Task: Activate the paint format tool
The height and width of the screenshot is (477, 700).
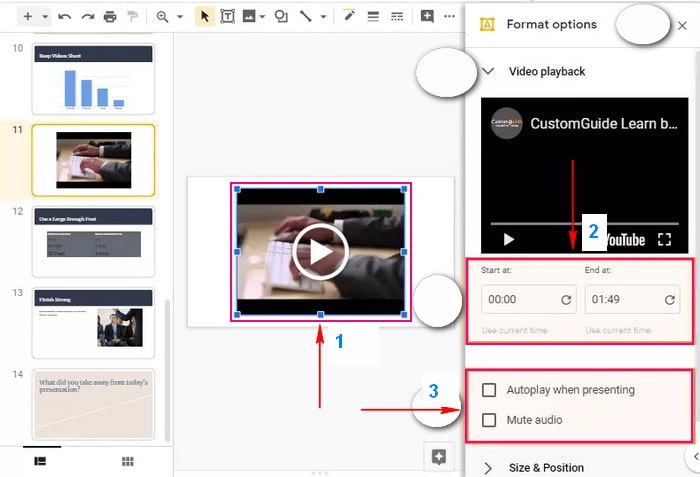Action: [133, 17]
